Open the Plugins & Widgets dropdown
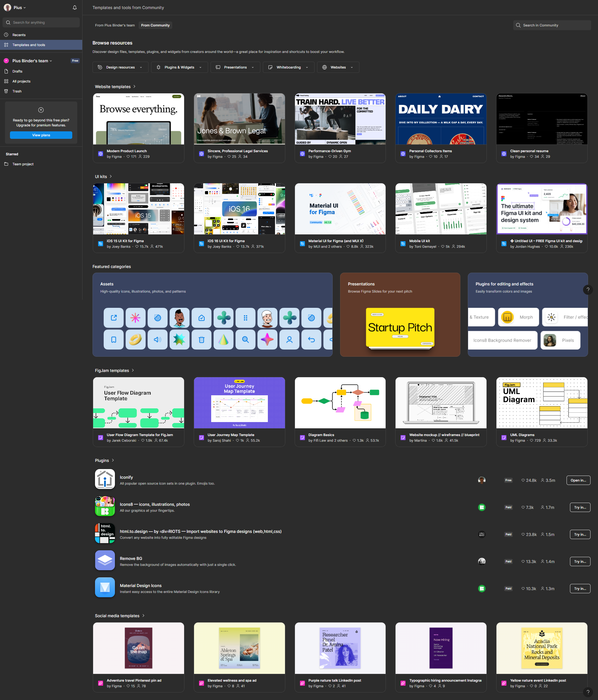Viewport: 598px width, 700px height. (179, 67)
